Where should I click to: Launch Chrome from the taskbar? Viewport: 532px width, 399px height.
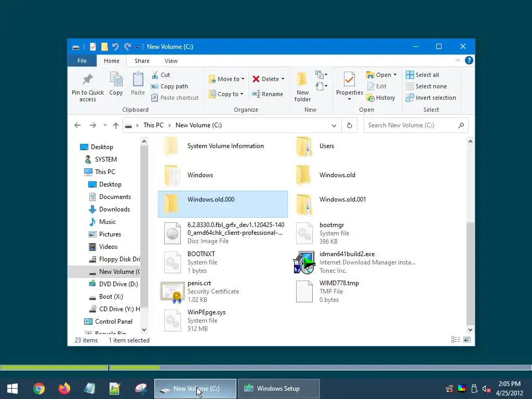pos(38,389)
